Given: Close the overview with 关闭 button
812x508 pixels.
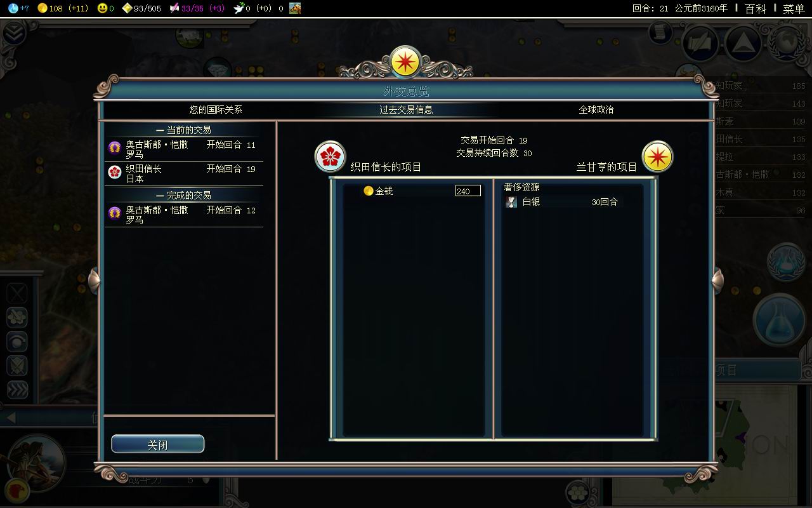Looking at the screenshot, I should [157, 444].
